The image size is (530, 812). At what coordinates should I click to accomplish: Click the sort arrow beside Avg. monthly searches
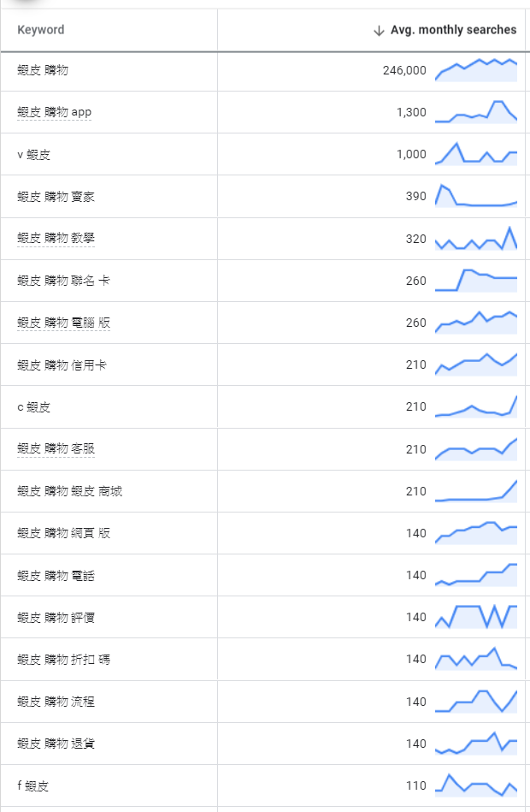(379, 31)
